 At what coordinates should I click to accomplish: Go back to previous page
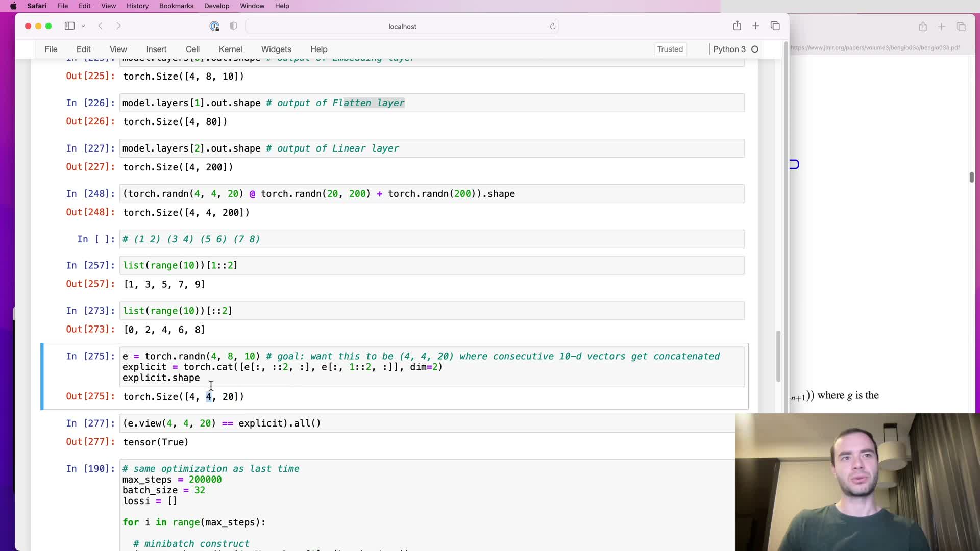[x=101, y=26]
